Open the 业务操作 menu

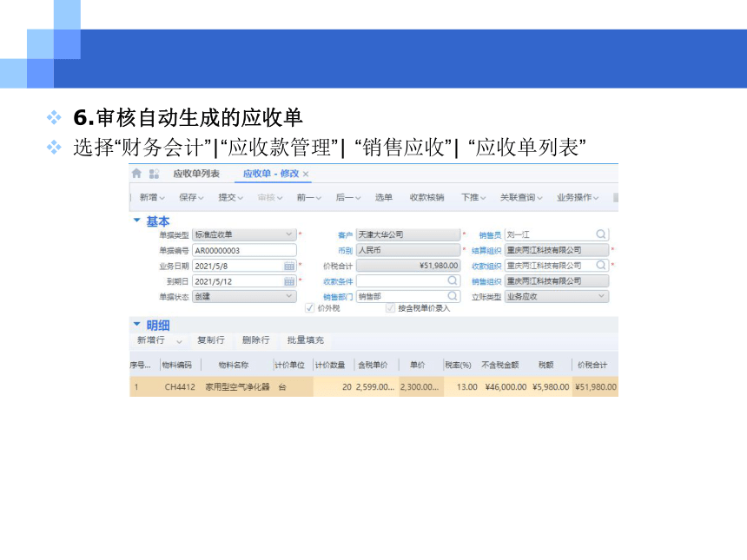[x=578, y=197]
